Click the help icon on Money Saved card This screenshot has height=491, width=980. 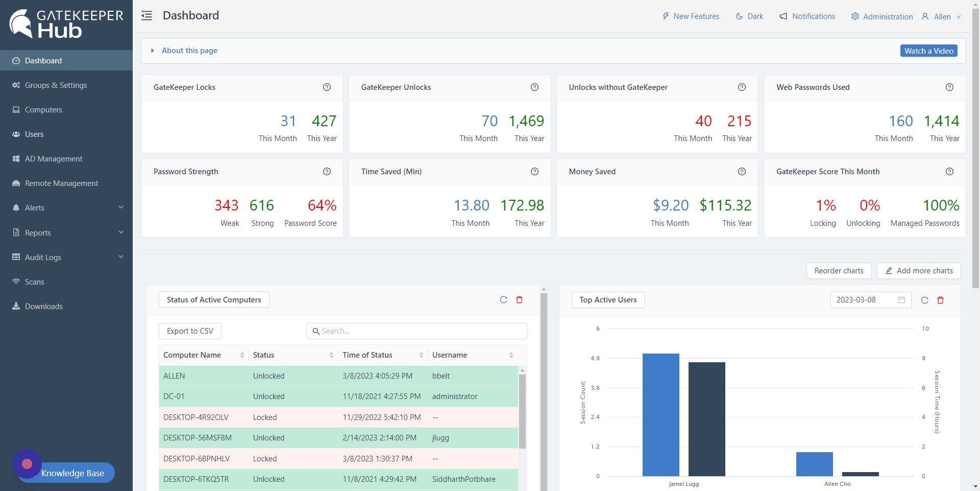coord(742,172)
